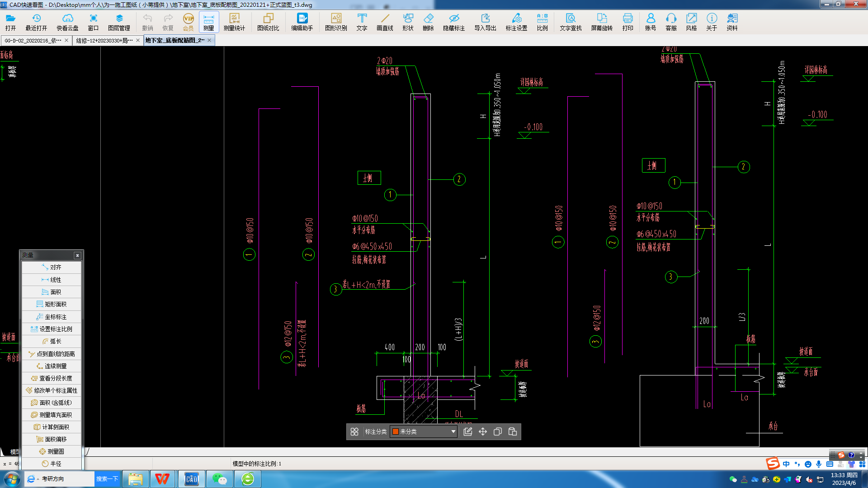868x488 pixels.
Task: Open the 标注分类 未分类 dropdown
Action: click(x=424, y=432)
